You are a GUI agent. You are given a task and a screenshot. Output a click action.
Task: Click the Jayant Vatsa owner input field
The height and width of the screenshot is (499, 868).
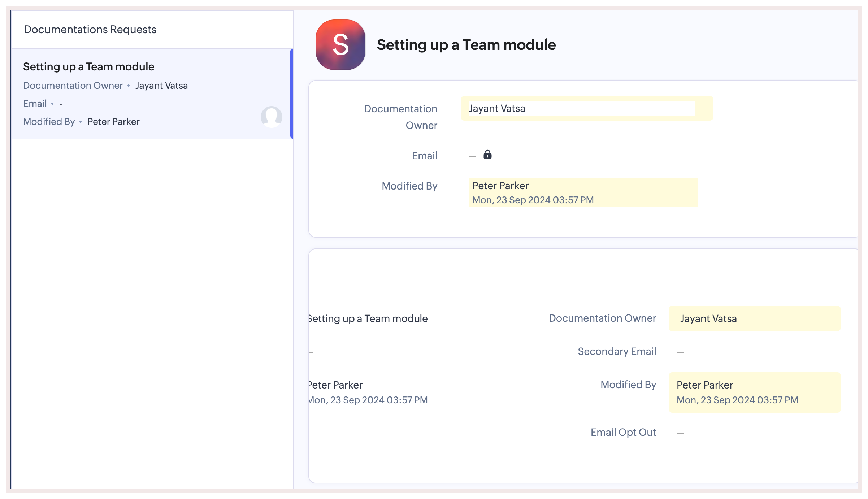click(581, 108)
